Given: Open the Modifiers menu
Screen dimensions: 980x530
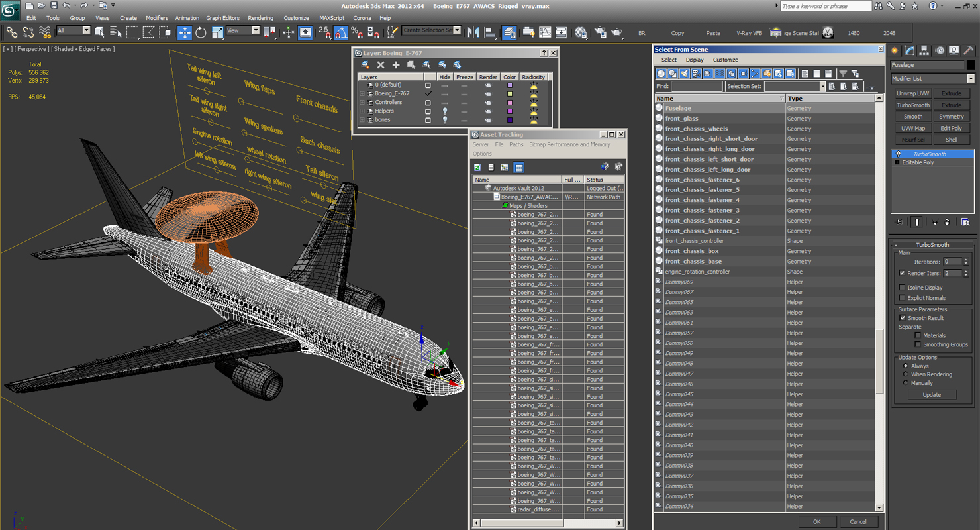Looking at the screenshot, I should pos(157,18).
